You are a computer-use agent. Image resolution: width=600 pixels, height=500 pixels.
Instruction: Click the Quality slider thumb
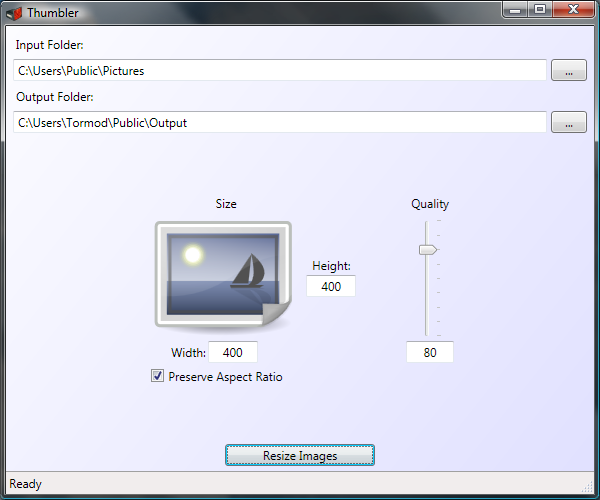coord(428,250)
